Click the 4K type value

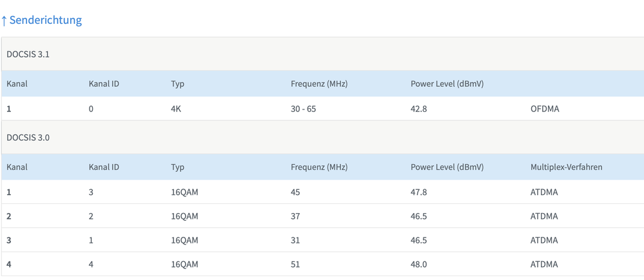point(176,109)
